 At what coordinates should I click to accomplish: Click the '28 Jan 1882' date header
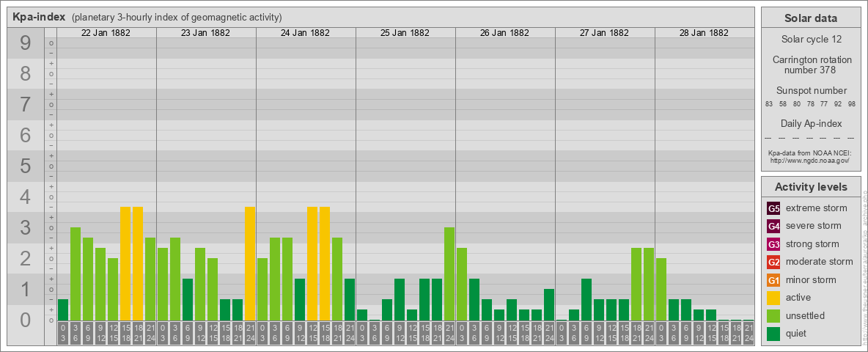(704, 33)
